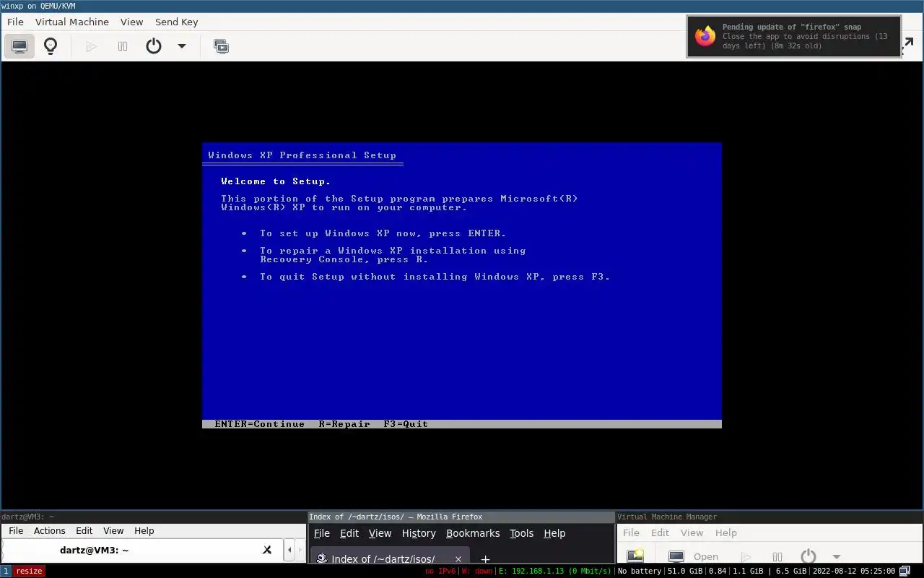Open Edit menu in terminal window
This screenshot has height=578, width=924.
click(84, 530)
